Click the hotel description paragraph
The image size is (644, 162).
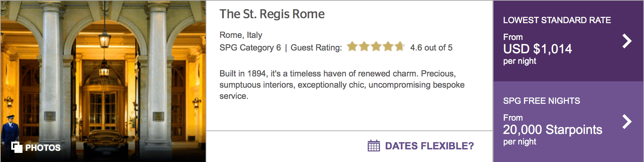[342, 85]
